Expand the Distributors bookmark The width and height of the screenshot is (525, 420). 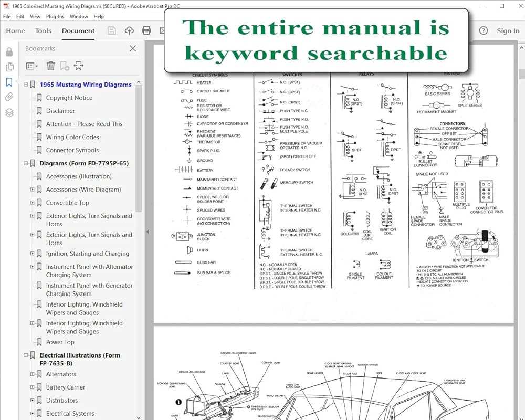[x=32, y=400]
